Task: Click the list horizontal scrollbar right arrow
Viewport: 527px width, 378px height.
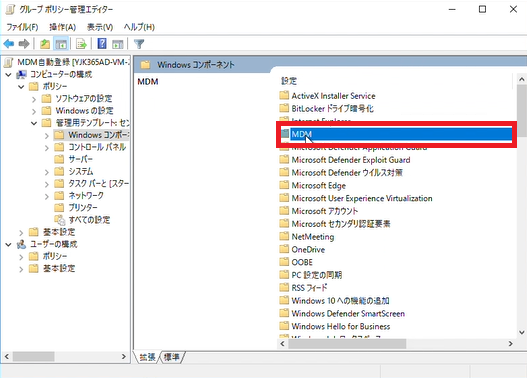Action: coord(511,344)
